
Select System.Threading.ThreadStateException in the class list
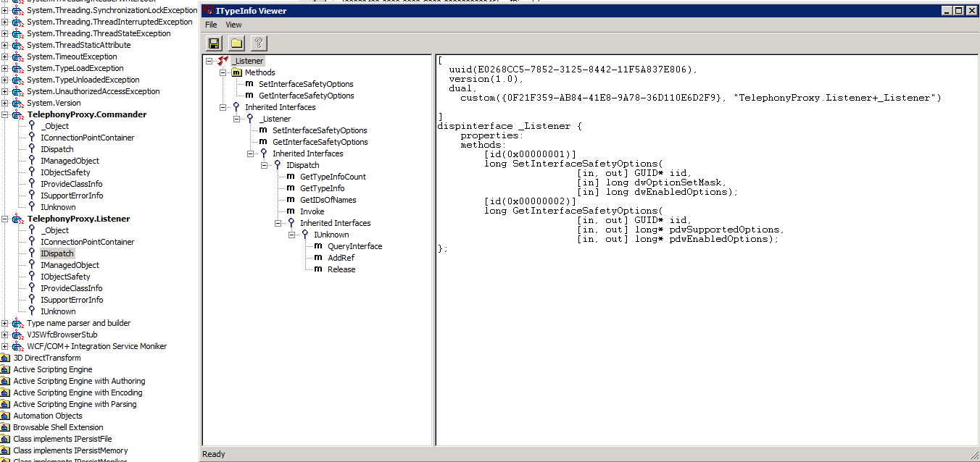pyautogui.click(x=99, y=33)
